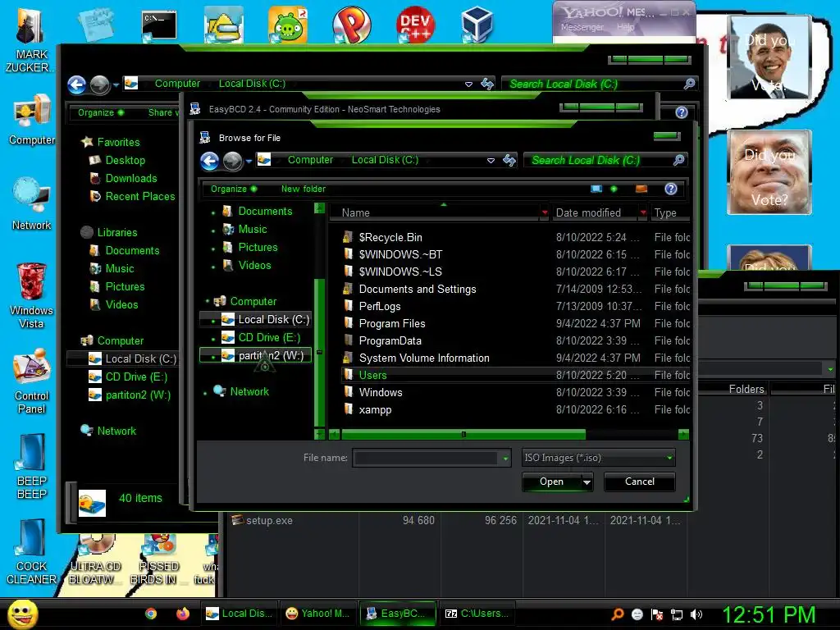
Task: Click Help menu in Yahoo Messenger window
Action: 625,27
